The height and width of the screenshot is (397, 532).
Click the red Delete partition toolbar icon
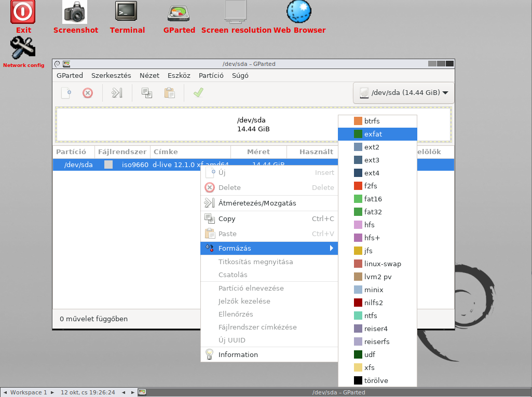(88, 93)
